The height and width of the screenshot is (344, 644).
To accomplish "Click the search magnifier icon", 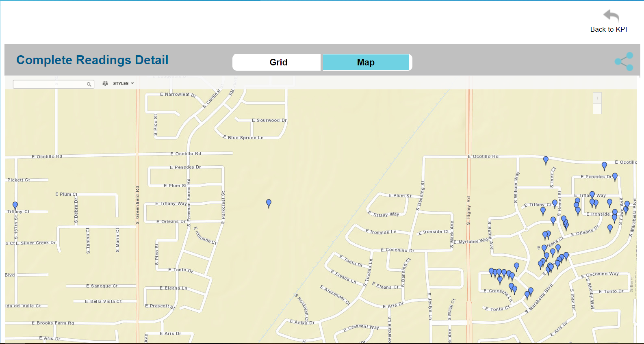I will click(89, 84).
